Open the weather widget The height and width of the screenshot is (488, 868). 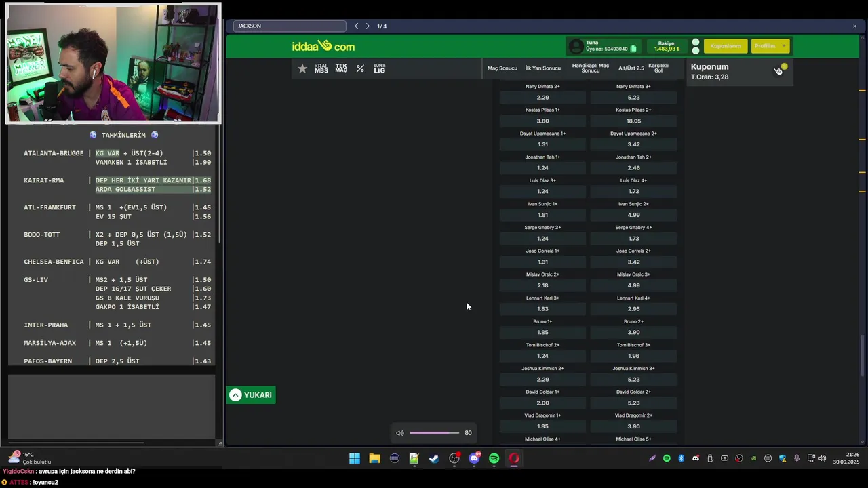tap(28, 458)
